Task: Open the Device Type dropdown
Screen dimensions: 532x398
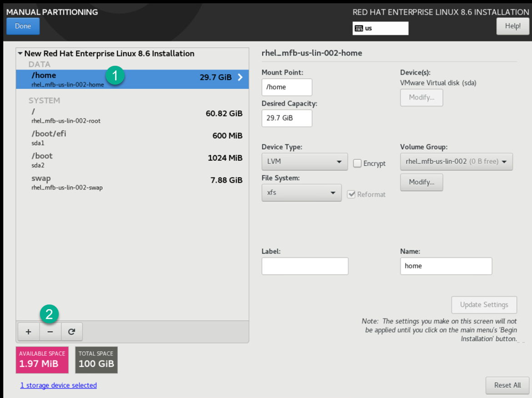Action: point(304,161)
